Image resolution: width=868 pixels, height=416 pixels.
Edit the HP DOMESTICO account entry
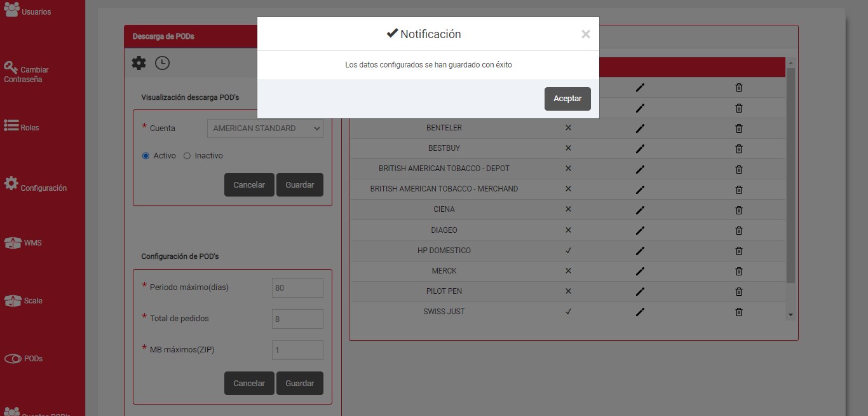640,251
